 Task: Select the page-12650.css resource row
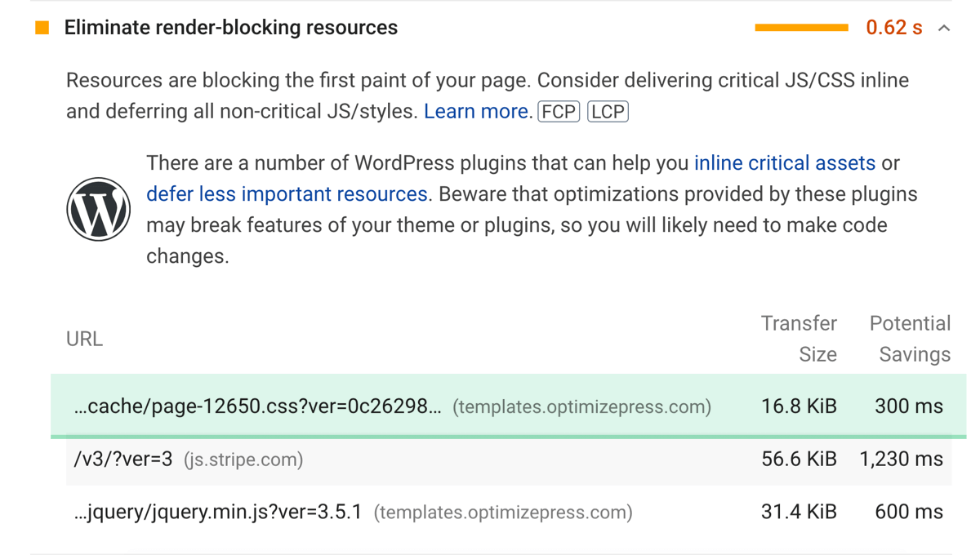(x=508, y=406)
